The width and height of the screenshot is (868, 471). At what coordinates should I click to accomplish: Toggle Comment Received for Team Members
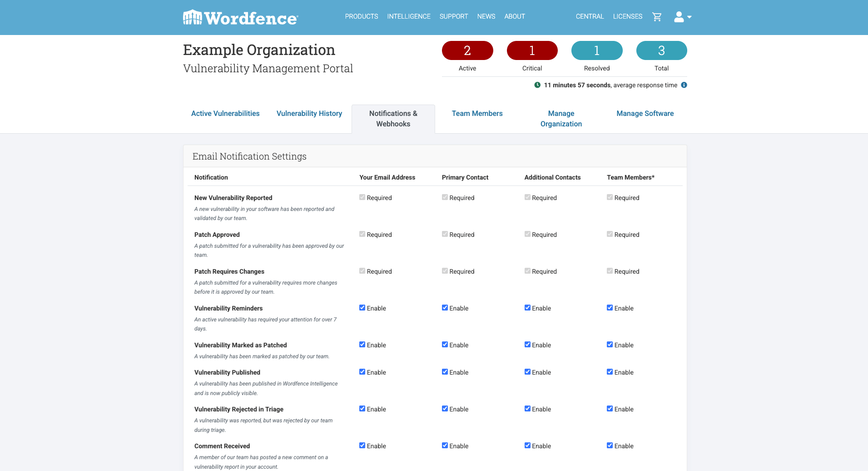coord(610,446)
